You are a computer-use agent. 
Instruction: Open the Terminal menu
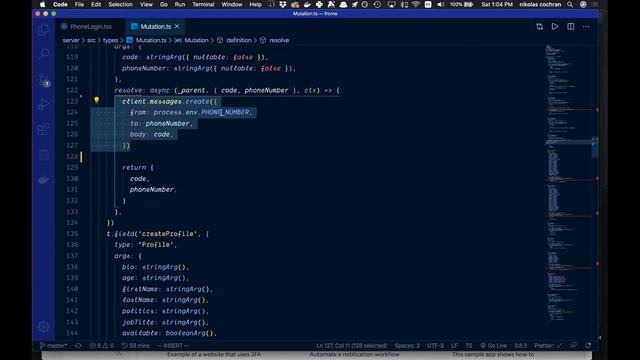point(203,4)
